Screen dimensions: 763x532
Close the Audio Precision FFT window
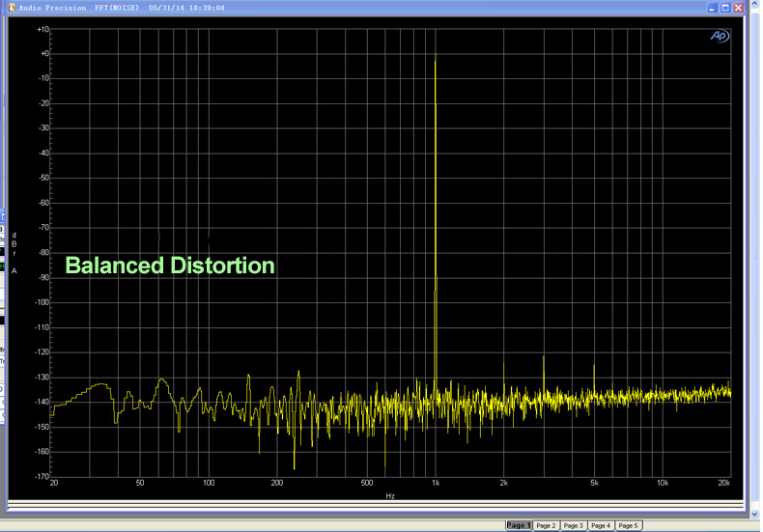[x=738, y=8]
